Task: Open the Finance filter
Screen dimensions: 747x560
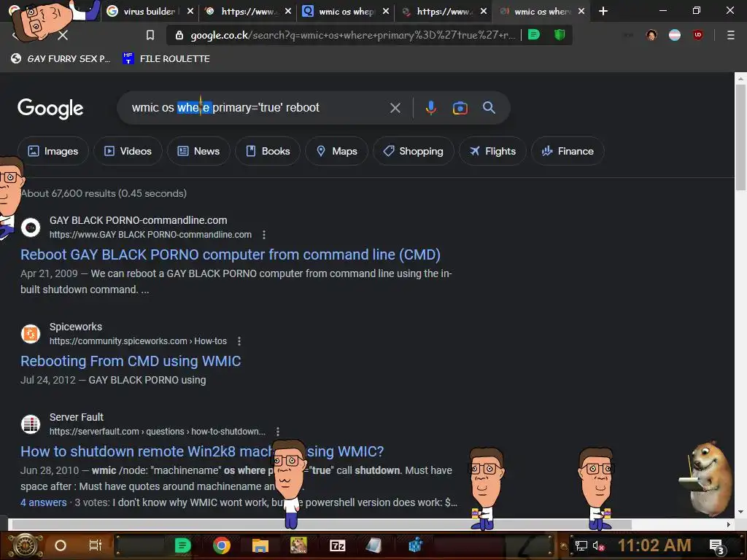Action: click(x=568, y=152)
